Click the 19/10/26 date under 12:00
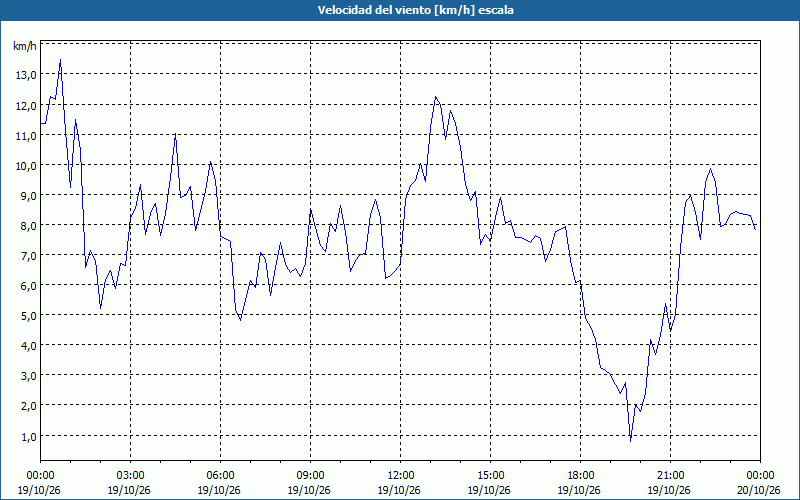 (x=399, y=490)
